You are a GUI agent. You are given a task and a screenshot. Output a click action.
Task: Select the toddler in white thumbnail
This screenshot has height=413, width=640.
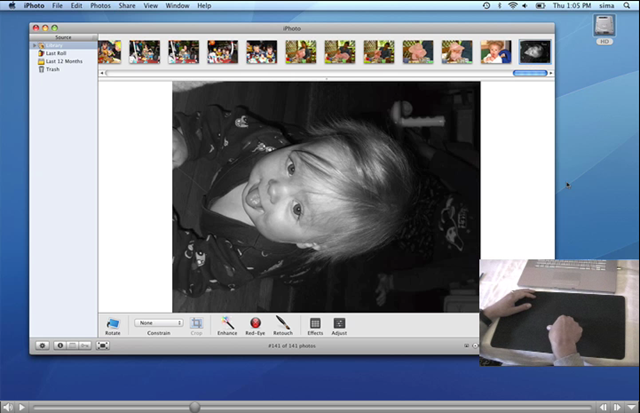click(496, 52)
